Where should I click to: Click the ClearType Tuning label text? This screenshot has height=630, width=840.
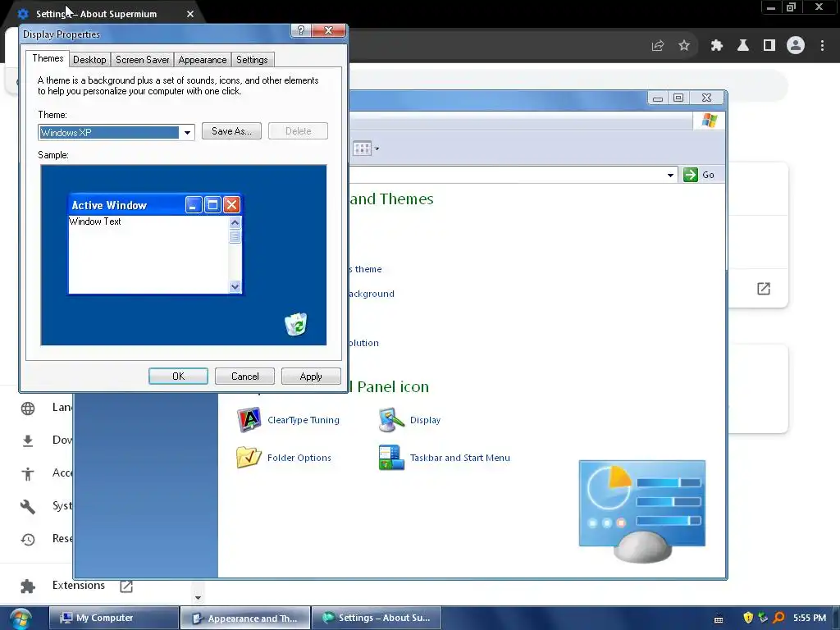(304, 420)
